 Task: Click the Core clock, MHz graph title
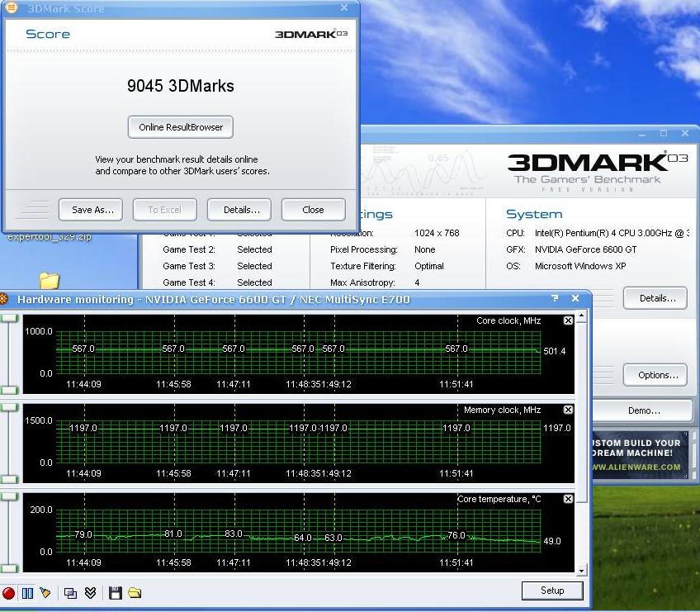[508, 320]
